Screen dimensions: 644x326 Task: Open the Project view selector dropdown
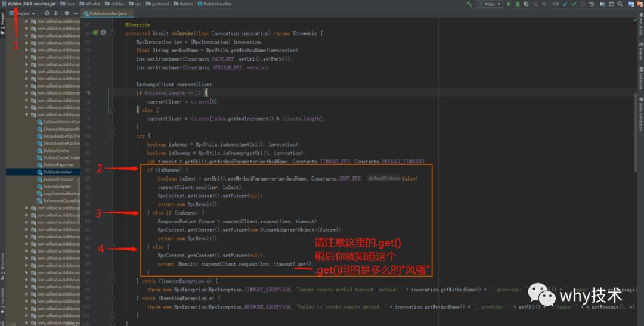(23, 14)
